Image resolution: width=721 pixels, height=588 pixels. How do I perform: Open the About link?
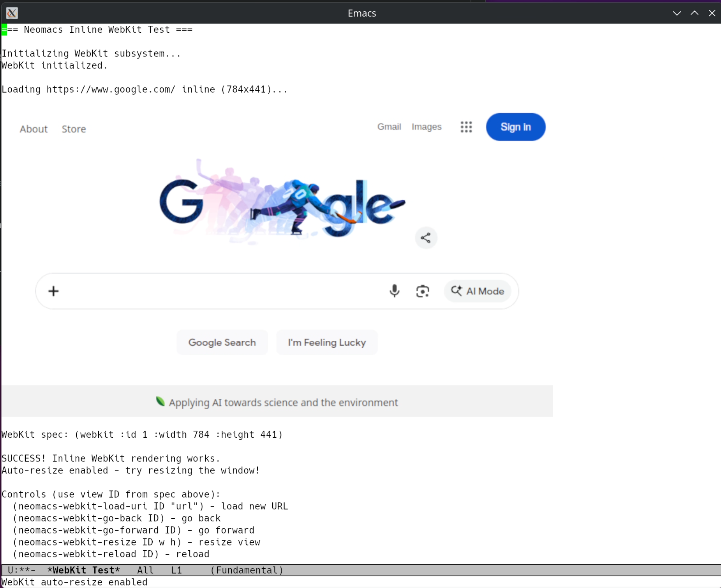(33, 129)
